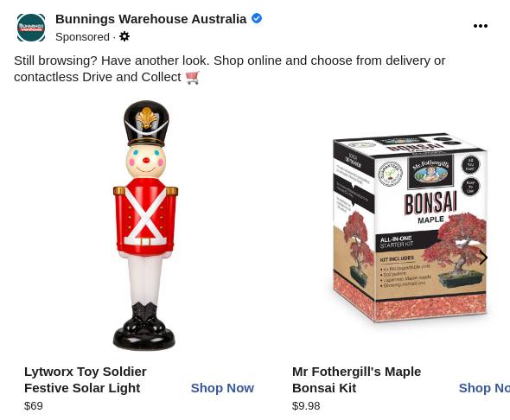Click Shop Now for Toy Soldier light
The height and width of the screenshot is (420, 510).
pyautogui.click(x=222, y=388)
